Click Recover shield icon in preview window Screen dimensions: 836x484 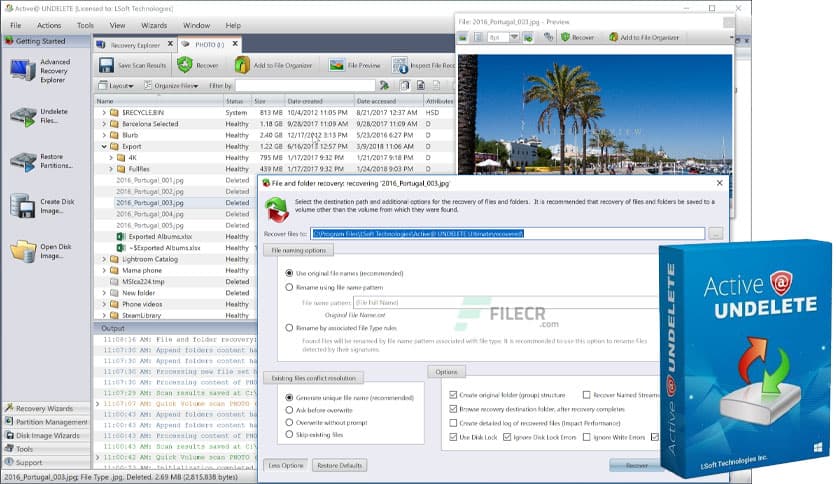pos(566,37)
